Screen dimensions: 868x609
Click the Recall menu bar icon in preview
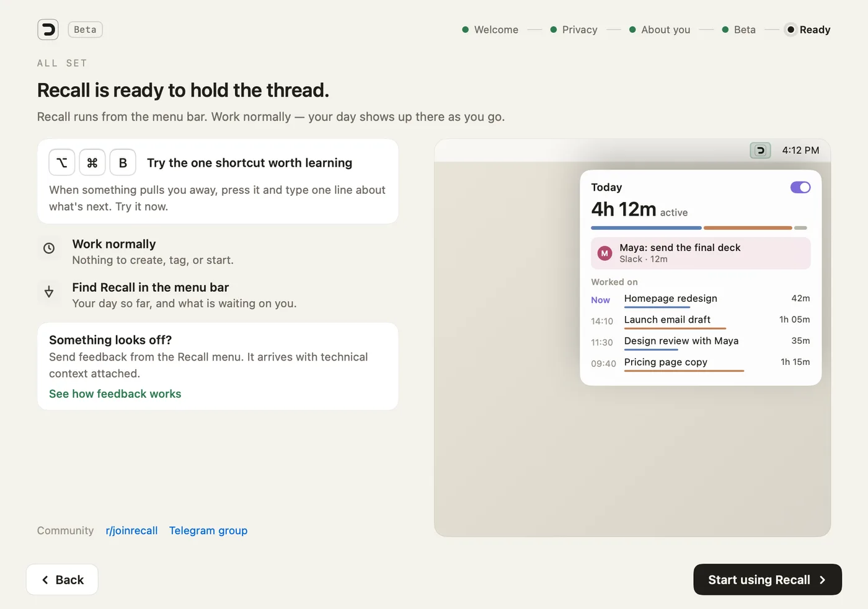coord(760,151)
